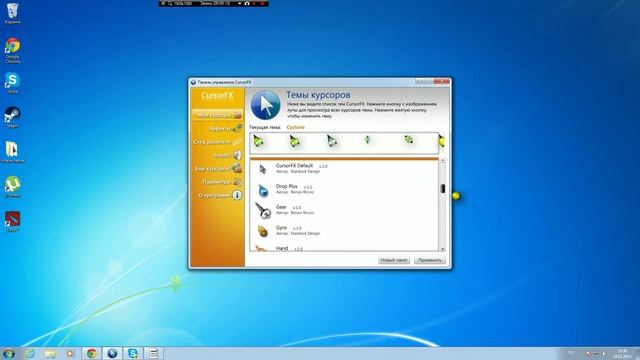Click the New package (Новый пакет) button
The width and height of the screenshot is (640, 360).
[394, 260]
